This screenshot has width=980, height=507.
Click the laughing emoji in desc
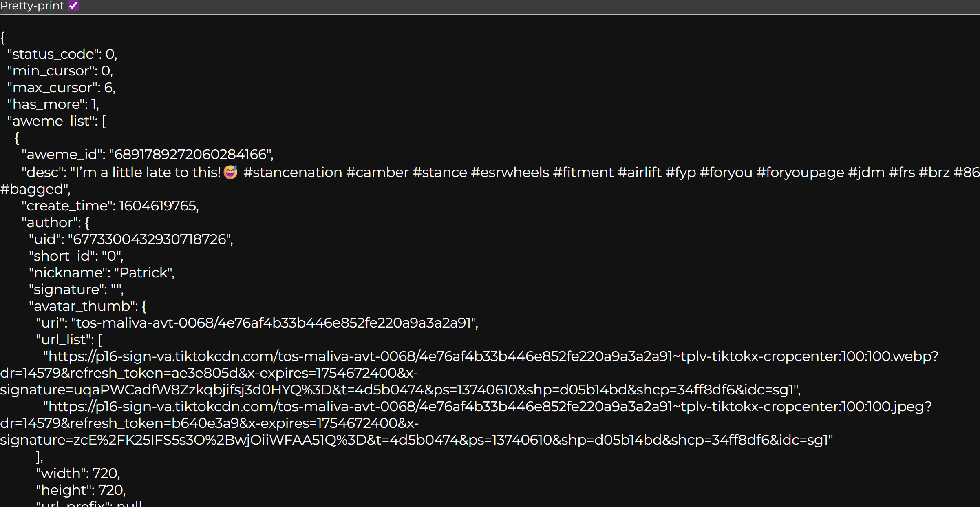pos(230,173)
